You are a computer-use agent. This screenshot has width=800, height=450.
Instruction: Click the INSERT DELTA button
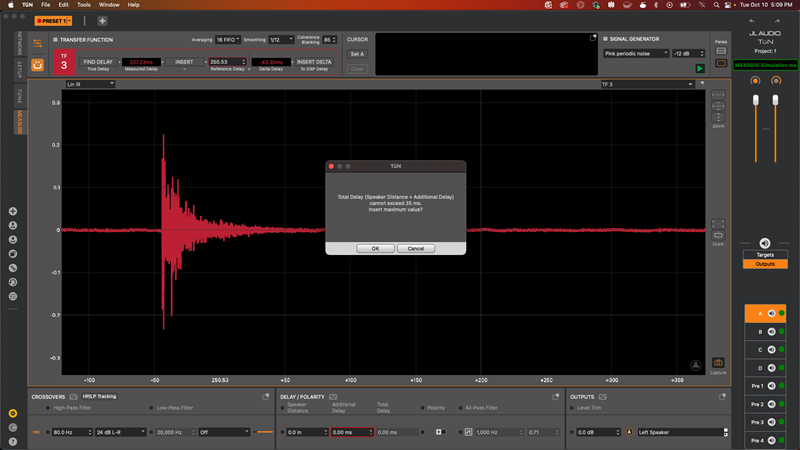[x=314, y=62]
